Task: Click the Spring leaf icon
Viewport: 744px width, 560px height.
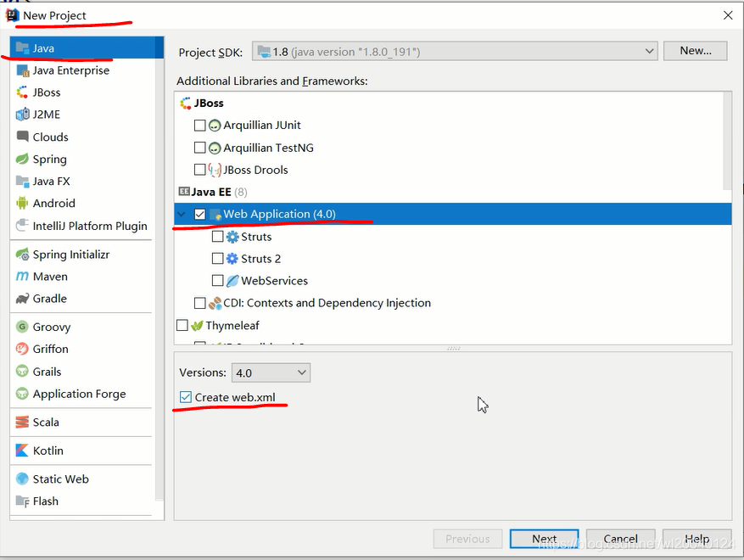Action: click(x=22, y=159)
